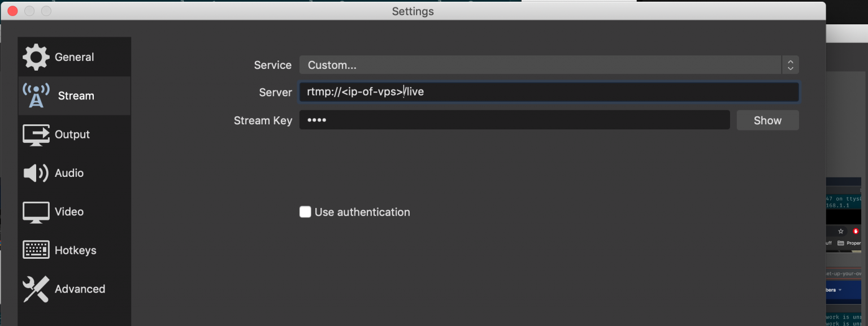The height and width of the screenshot is (326, 868).
Task: Click the Service selector stepper arrows
Action: pos(790,64)
